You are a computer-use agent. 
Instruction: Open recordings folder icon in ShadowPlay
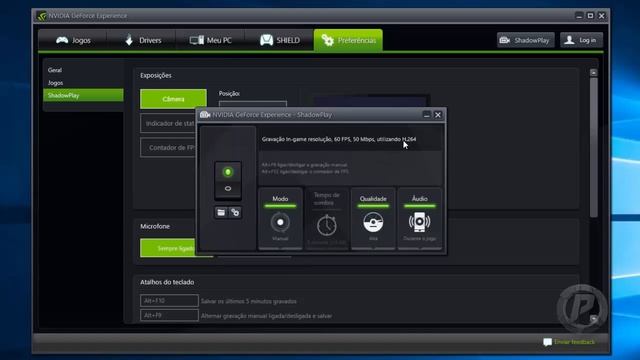coord(221,212)
